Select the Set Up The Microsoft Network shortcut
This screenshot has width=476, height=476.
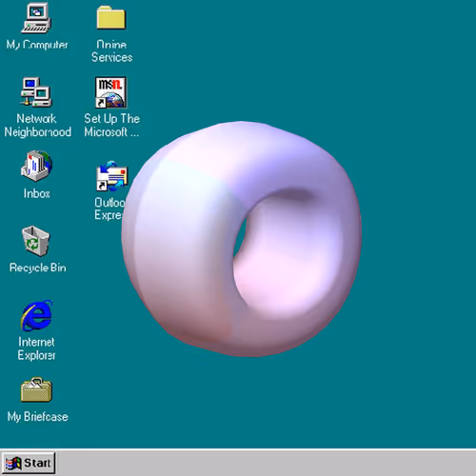point(110,92)
